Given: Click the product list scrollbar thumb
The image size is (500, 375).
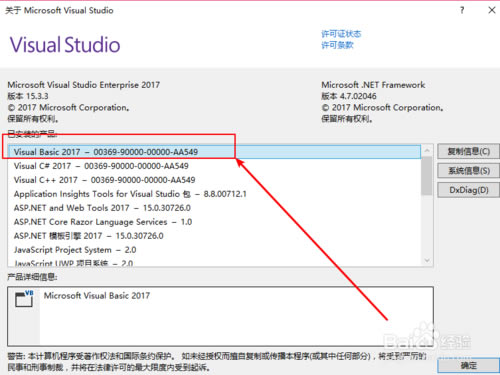Looking at the screenshot, I should pyautogui.click(x=427, y=176).
